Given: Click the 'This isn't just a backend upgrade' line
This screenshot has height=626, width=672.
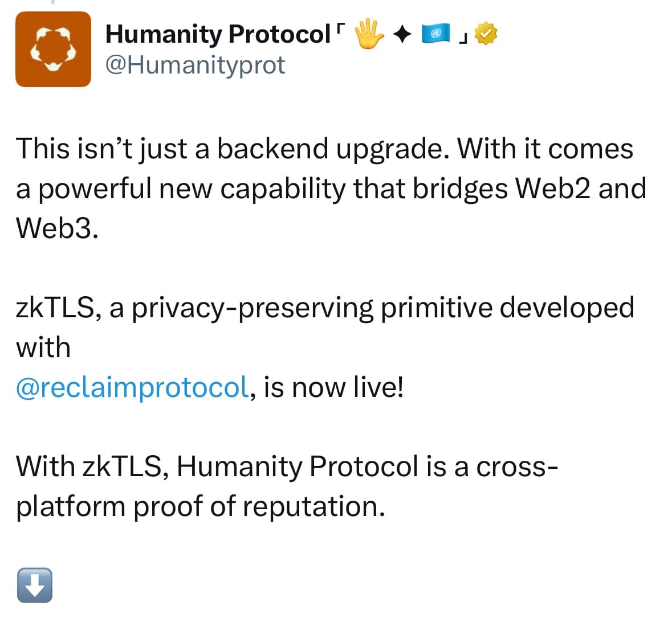Looking at the screenshot, I should [324, 149].
